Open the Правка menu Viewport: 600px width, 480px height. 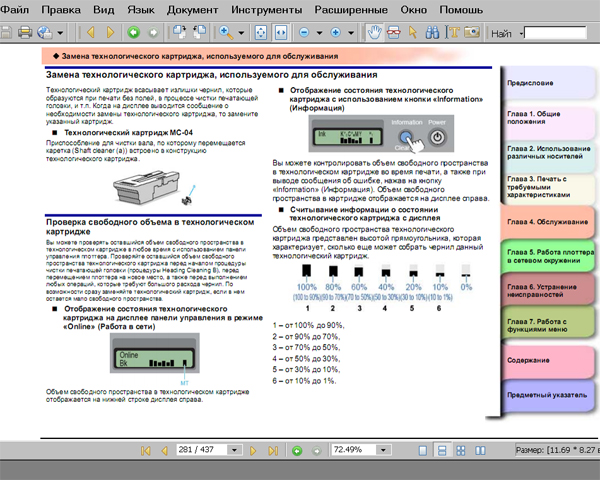61,10
